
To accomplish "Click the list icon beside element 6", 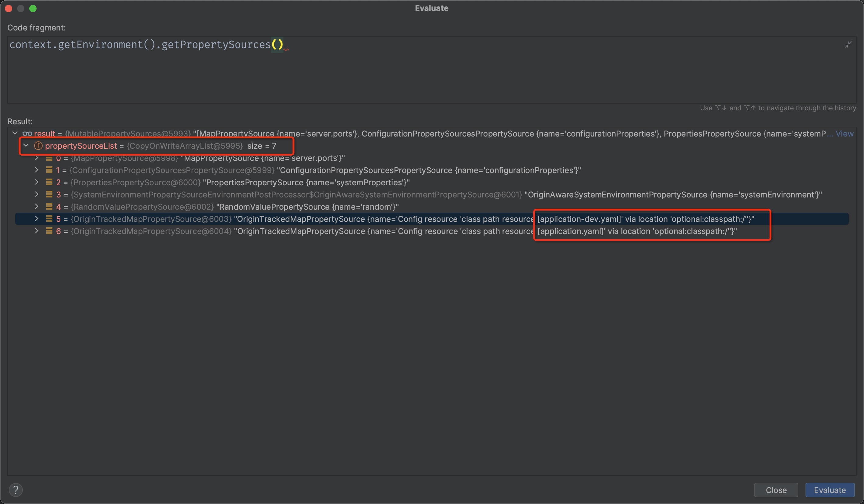I will pyautogui.click(x=49, y=231).
